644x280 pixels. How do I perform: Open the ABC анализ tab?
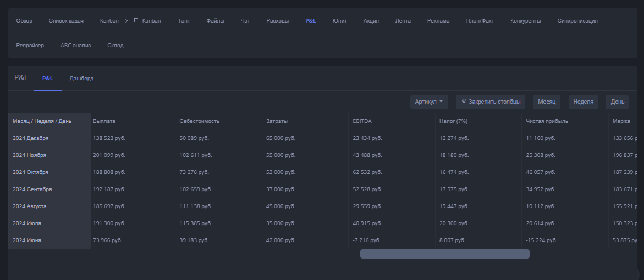[x=75, y=46]
